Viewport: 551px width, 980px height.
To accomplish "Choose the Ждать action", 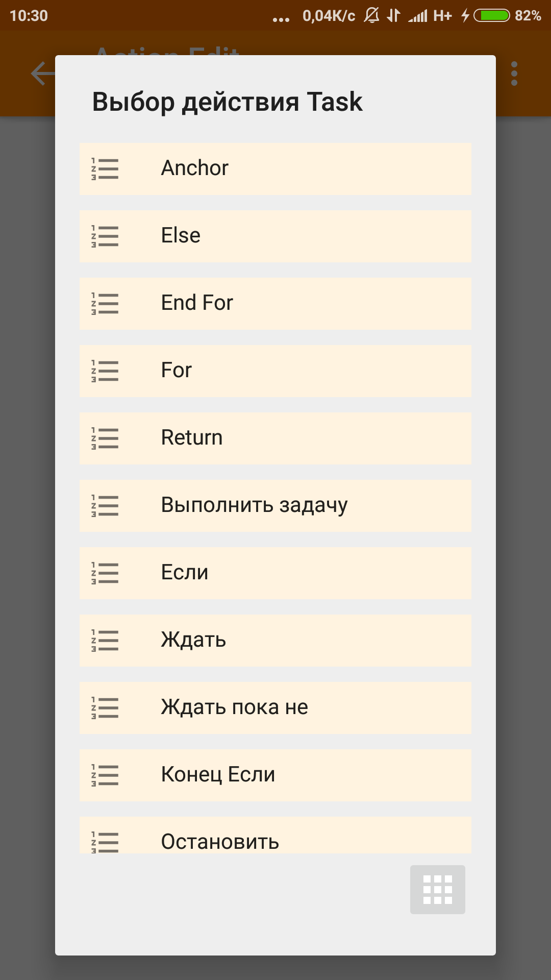I will click(275, 641).
